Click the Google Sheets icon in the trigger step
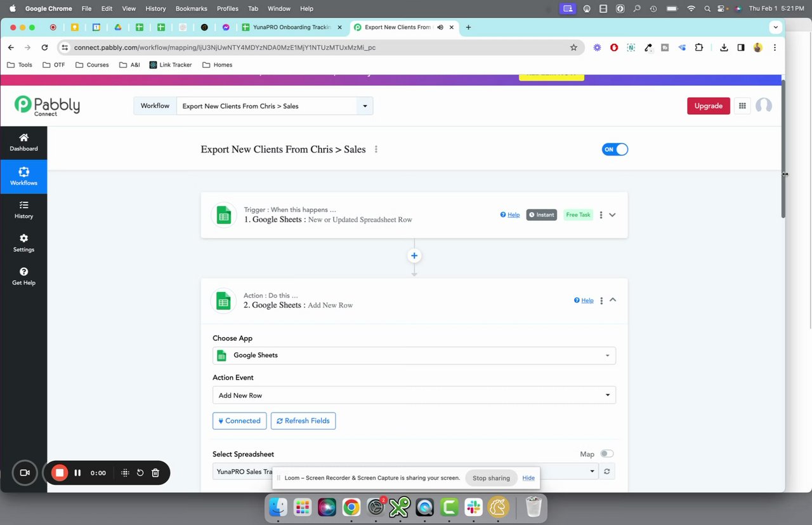The height and width of the screenshot is (525, 812). point(223,215)
